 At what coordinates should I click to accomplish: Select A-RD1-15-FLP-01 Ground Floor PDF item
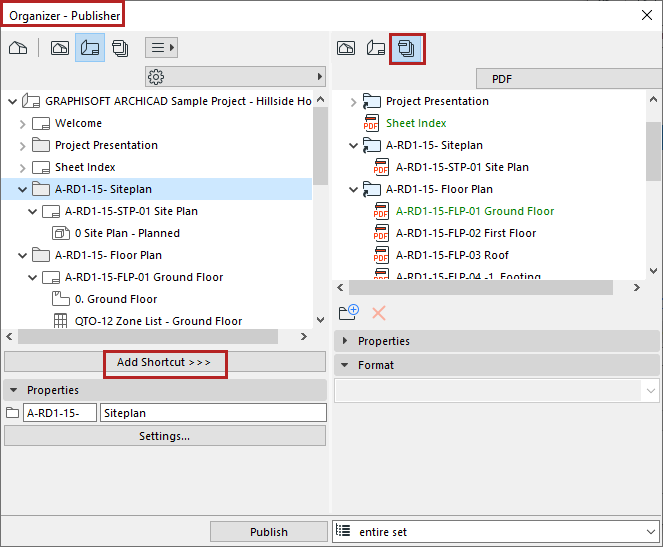pyautogui.click(x=475, y=211)
